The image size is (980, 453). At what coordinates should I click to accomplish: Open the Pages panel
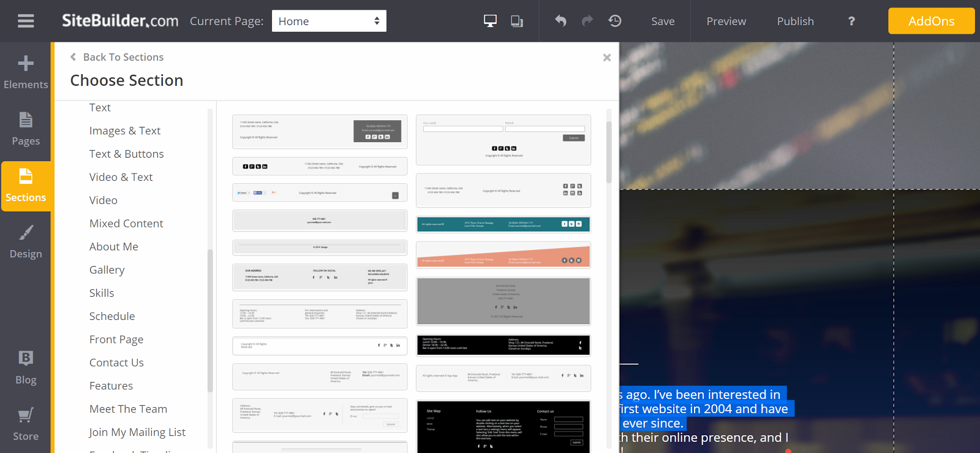click(26, 129)
